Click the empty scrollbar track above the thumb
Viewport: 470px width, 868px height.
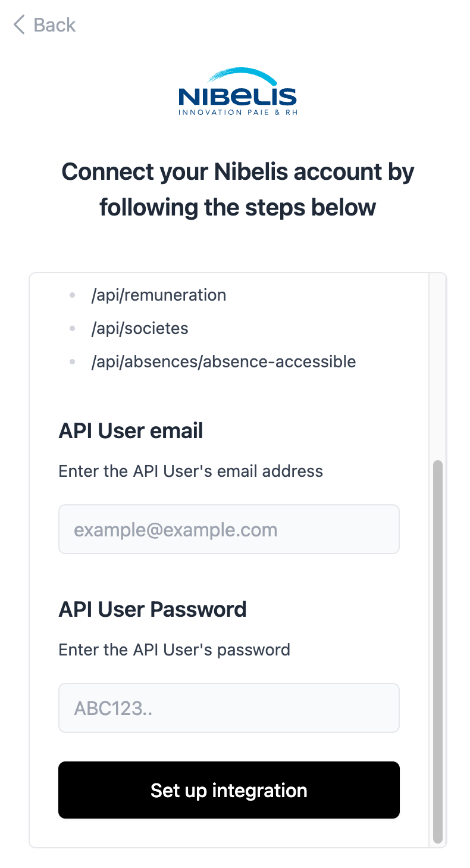[x=437, y=363]
